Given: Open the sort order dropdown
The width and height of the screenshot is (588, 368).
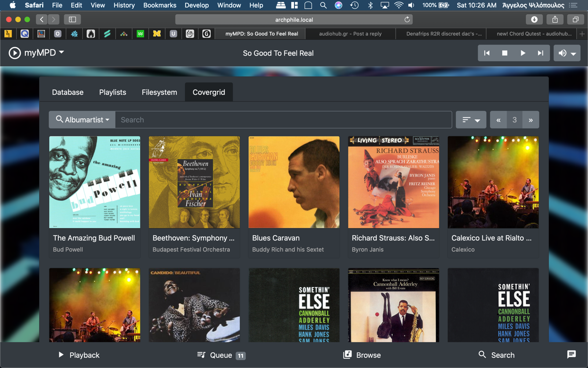Looking at the screenshot, I should (x=471, y=120).
